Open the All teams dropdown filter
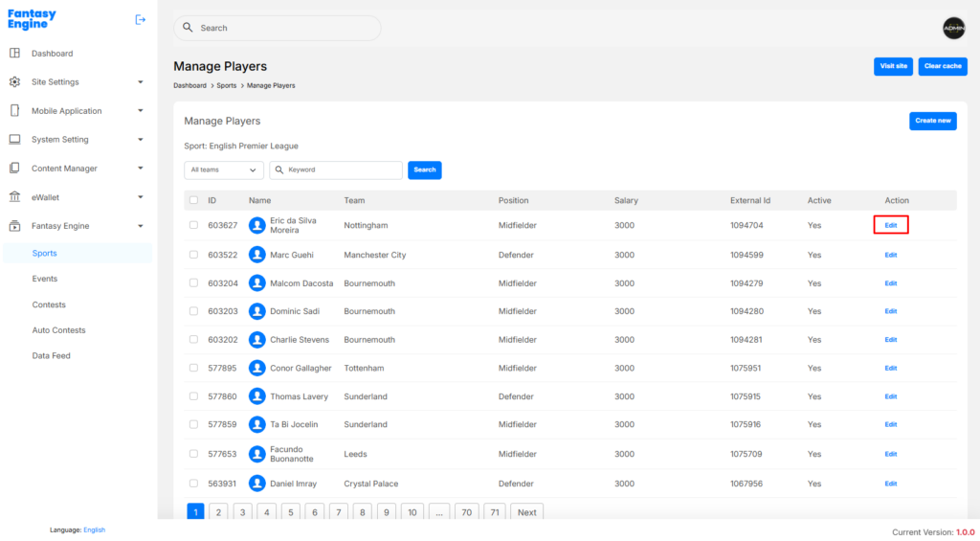The height and width of the screenshot is (541, 980). tap(224, 169)
